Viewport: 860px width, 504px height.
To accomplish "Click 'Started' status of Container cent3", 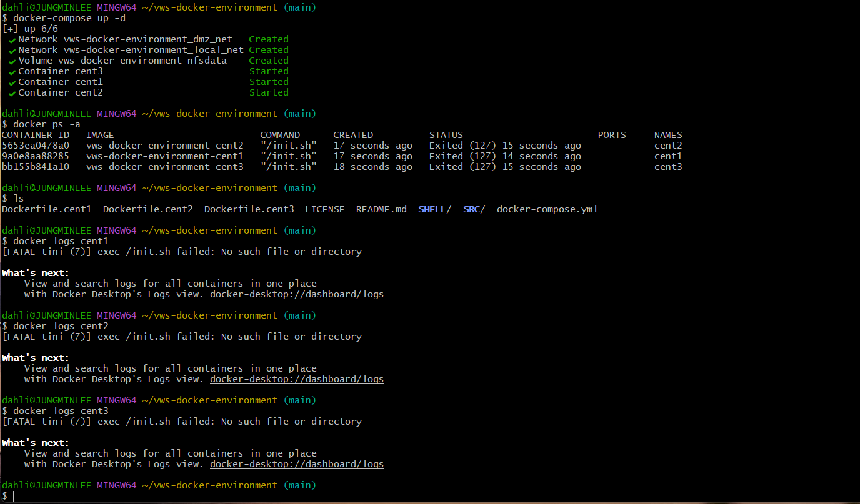I will [x=269, y=71].
